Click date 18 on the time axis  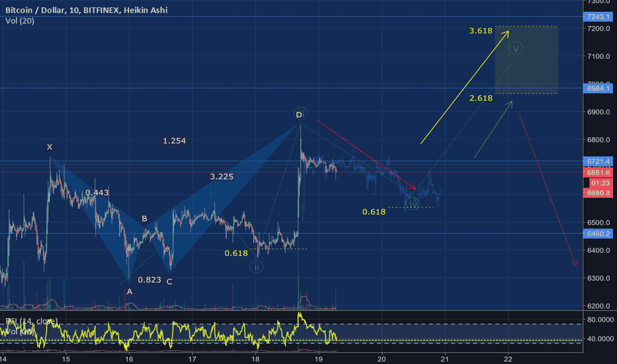(256, 359)
